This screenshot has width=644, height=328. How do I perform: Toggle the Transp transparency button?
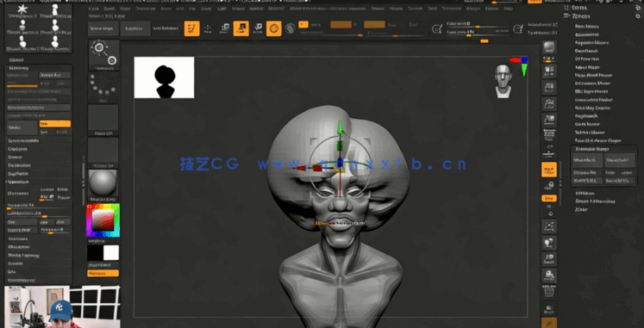[x=549, y=308]
